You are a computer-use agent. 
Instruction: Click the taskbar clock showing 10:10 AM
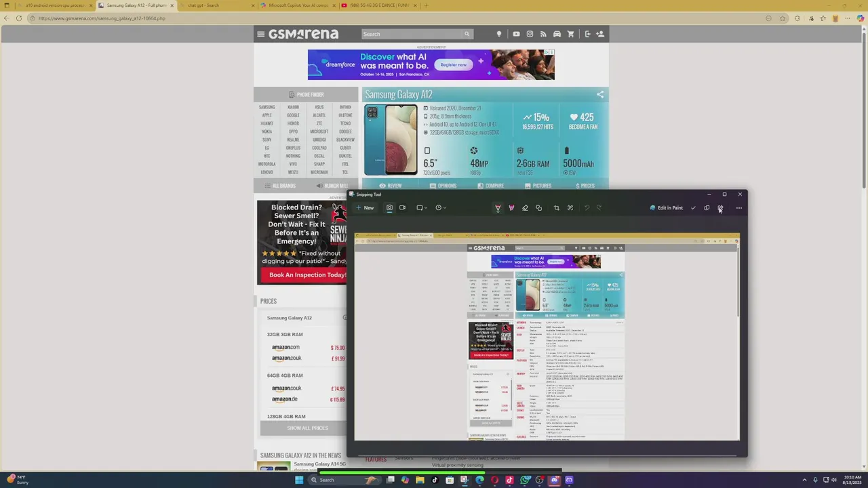coord(852,480)
